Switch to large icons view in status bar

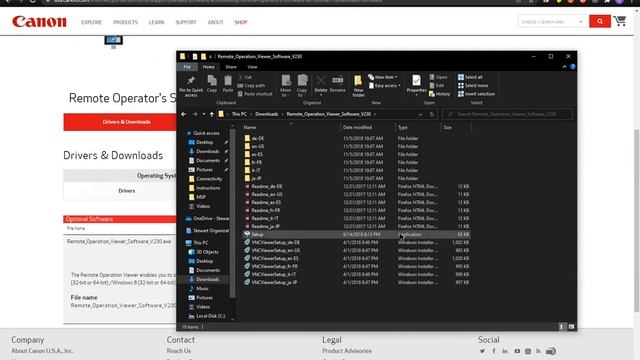click(x=571, y=327)
